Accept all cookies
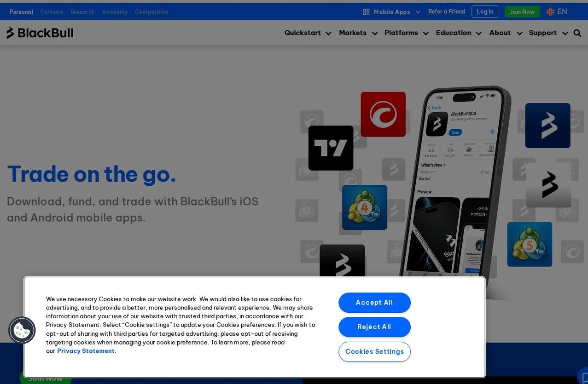 tap(374, 303)
